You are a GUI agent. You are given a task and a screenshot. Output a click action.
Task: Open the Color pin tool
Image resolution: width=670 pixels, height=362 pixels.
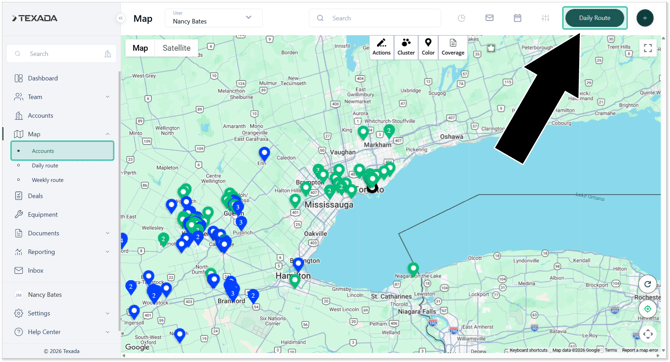pos(428,47)
